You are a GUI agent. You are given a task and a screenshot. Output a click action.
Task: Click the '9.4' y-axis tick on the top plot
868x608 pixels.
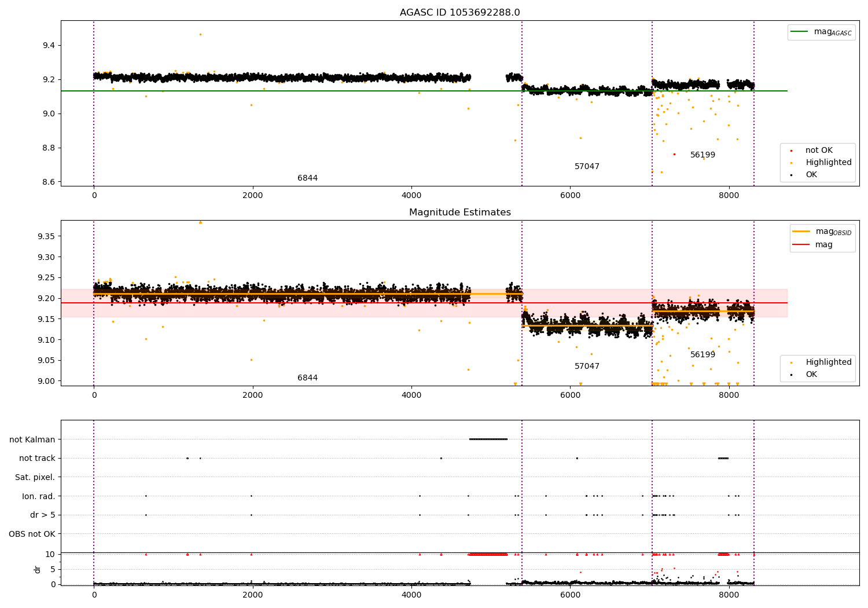click(x=49, y=46)
